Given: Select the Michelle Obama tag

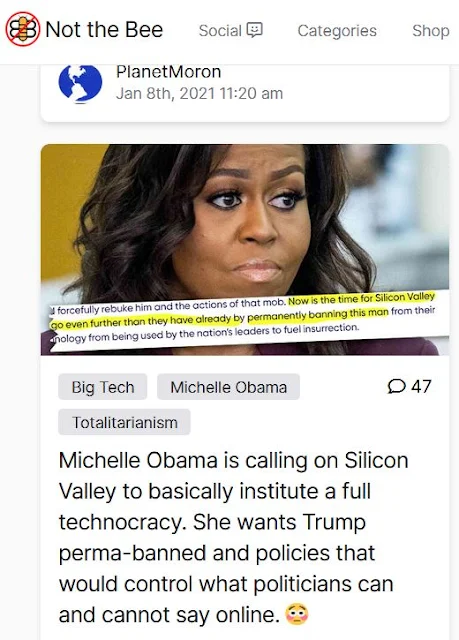Looking at the screenshot, I should (x=228, y=387).
